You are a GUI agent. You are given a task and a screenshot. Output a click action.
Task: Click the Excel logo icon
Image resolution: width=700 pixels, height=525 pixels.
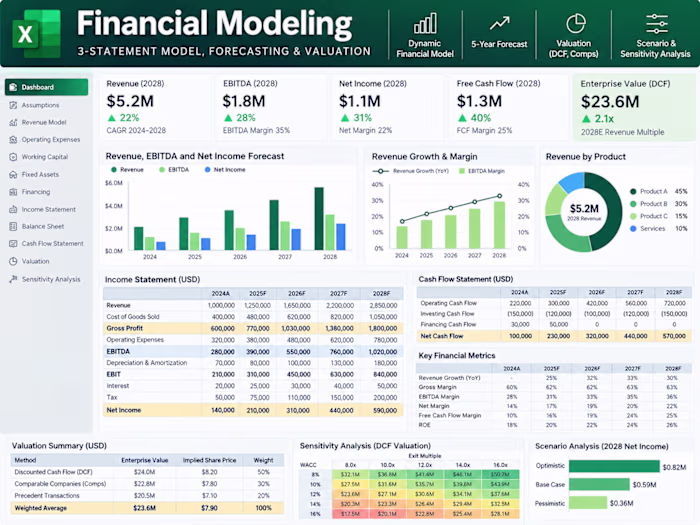[x=37, y=33]
